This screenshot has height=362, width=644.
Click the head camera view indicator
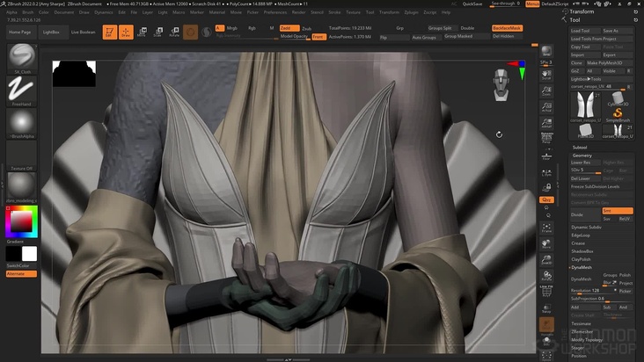[x=501, y=85]
